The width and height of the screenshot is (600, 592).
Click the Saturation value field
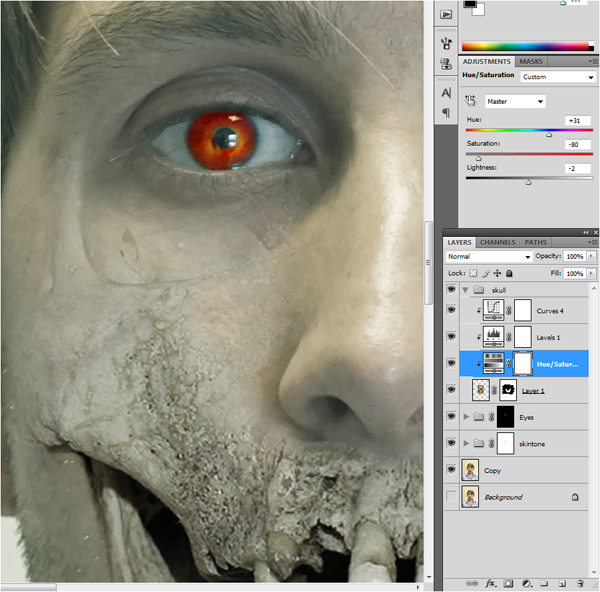pyautogui.click(x=578, y=144)
